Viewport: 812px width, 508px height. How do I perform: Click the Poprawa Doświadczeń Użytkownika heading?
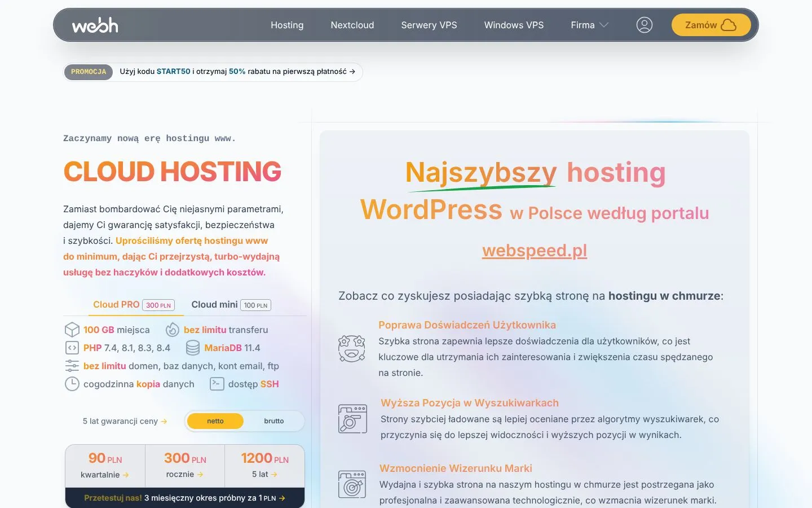467,325
